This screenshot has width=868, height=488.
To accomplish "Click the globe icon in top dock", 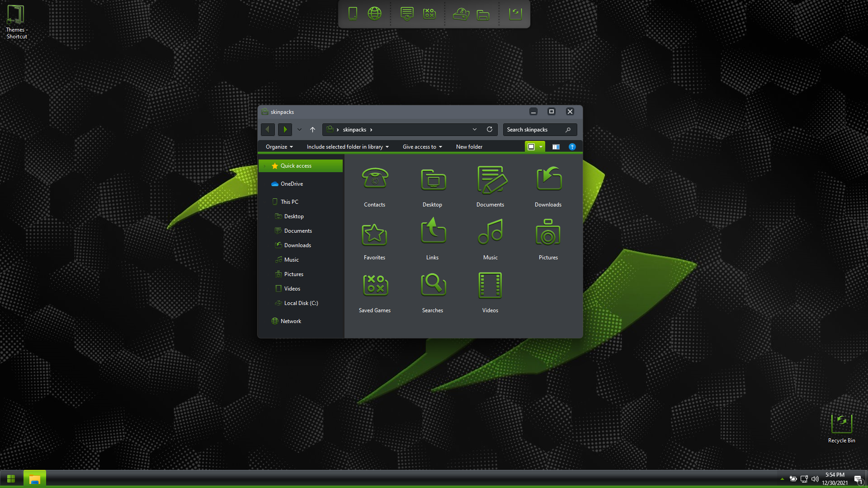I will pyautogui.click(x=374, y=14).
